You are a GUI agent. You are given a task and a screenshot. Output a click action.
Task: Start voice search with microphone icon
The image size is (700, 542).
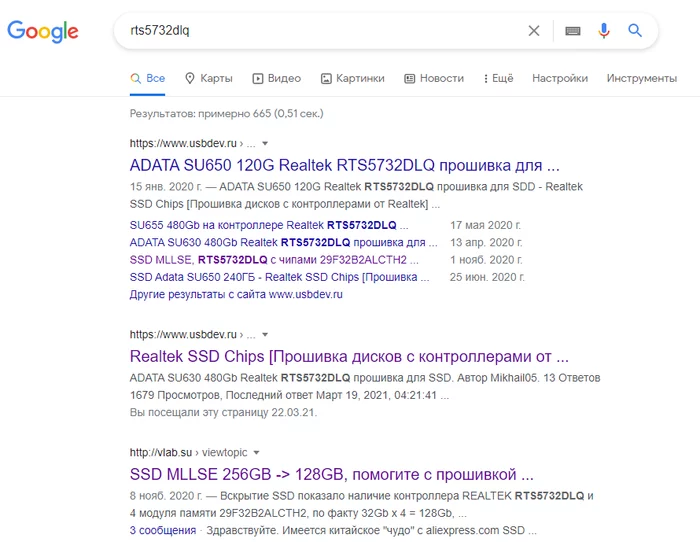[604, 31]
